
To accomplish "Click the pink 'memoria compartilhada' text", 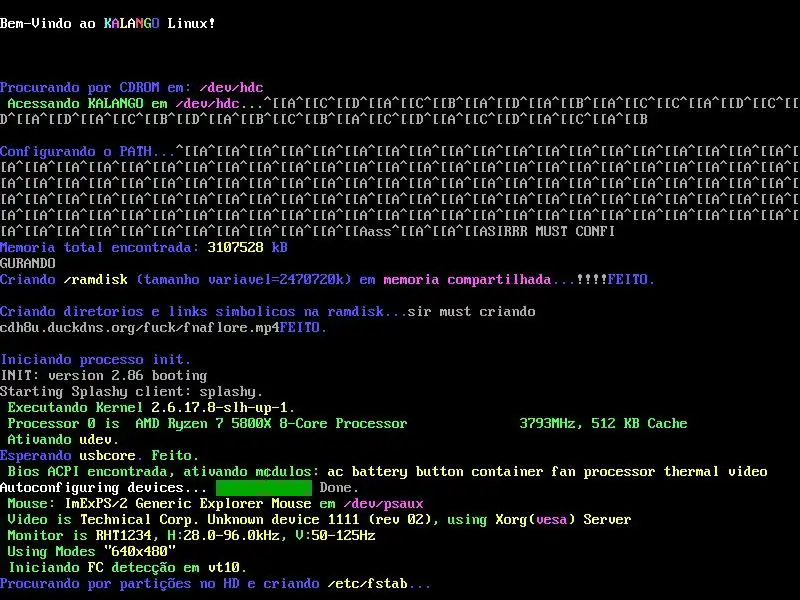I will (x=467, y=280).
